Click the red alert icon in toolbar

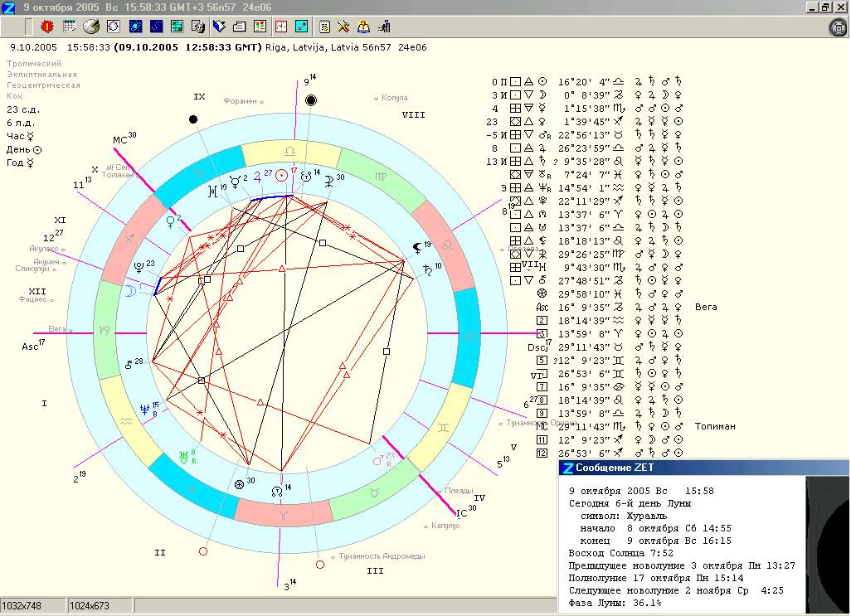coord(46,27)
